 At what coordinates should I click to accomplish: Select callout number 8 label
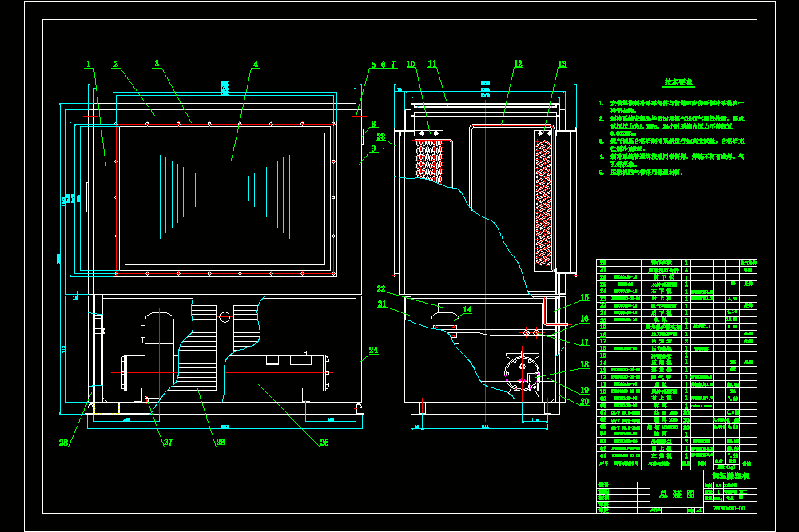[x=373, y=124]
